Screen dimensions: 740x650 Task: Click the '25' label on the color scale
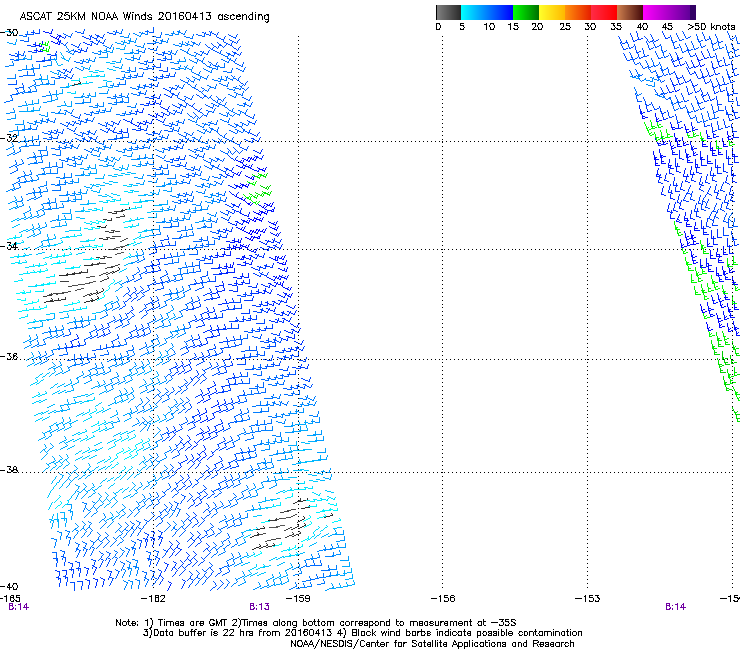565,27
